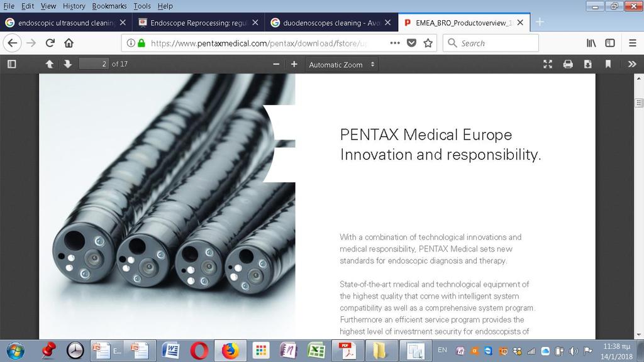The image size is (644, 362).
Task: Close the endoscopic ultrasound cleaning tab
Action: [123, 23]
